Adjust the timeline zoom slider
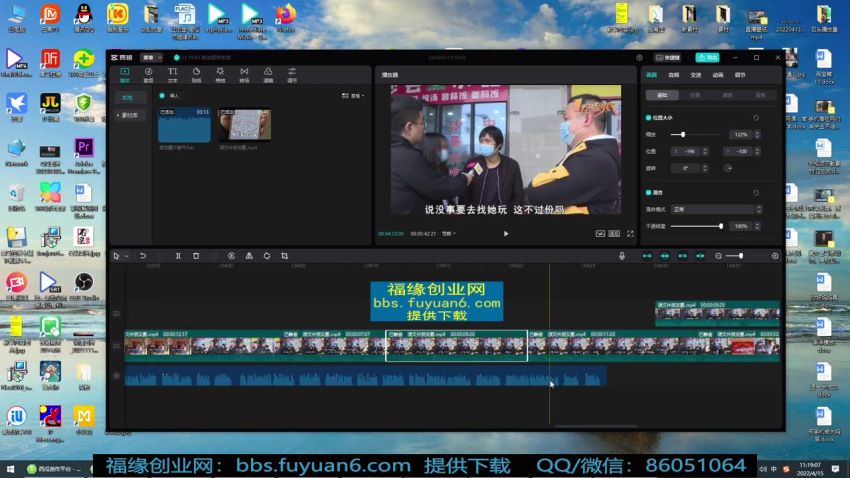 [x=746, y=256]
